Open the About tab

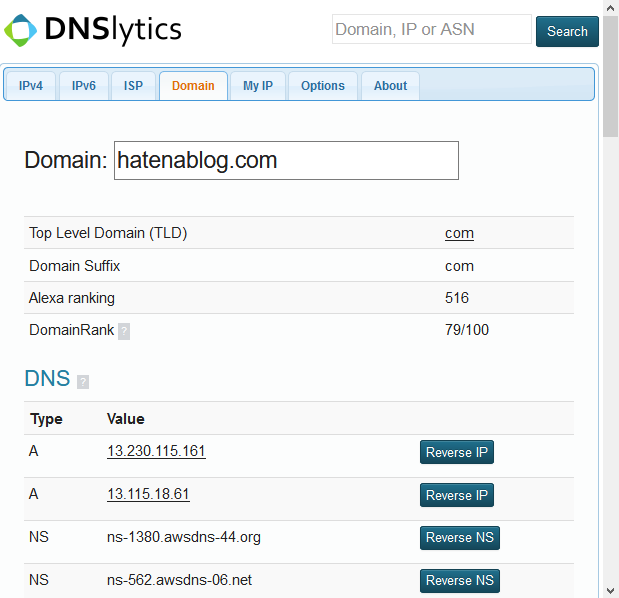click(x=390, y=86)
